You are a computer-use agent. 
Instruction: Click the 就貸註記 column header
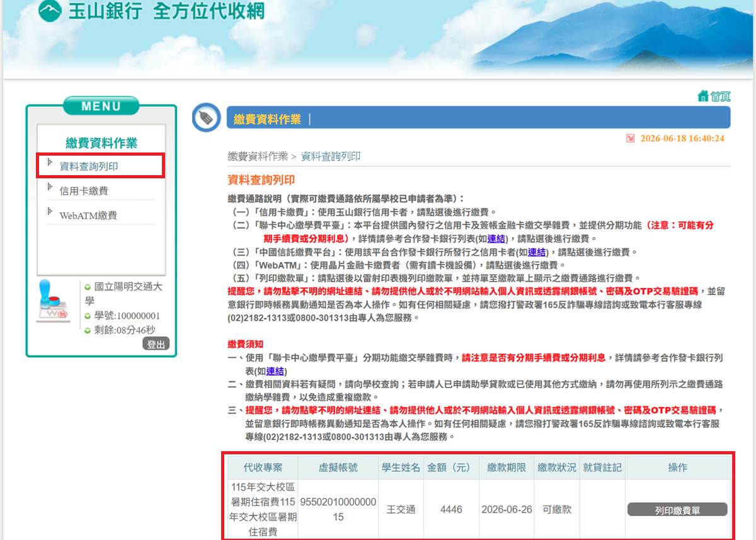(x=602, y=468)
